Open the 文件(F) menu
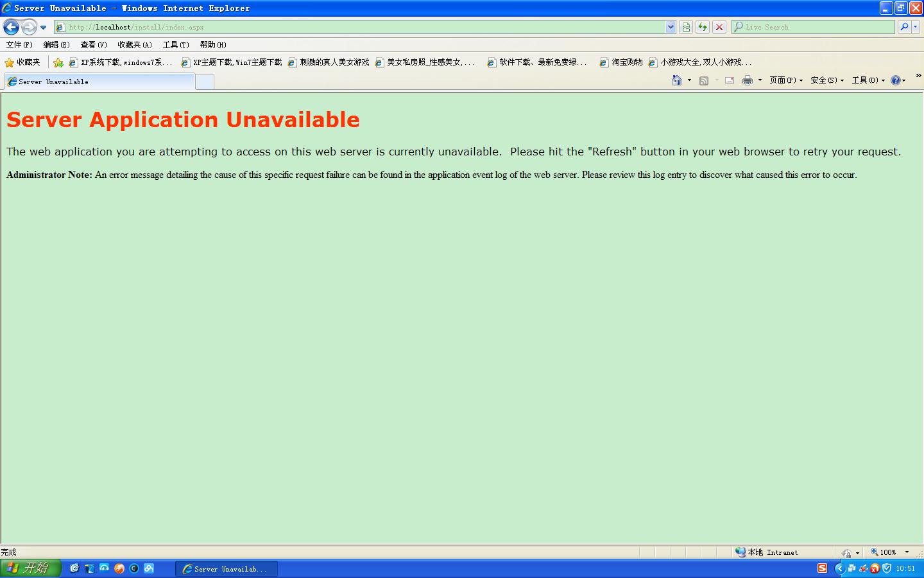 pos(19,45)
